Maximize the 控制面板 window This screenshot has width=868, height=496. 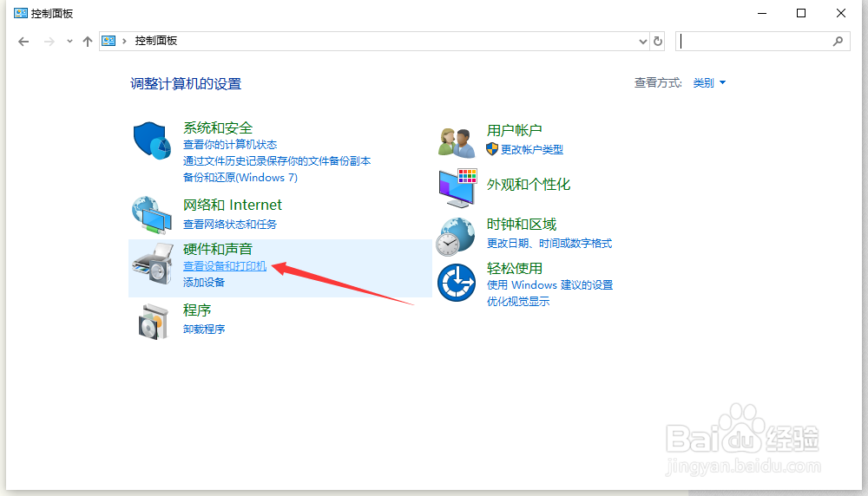pyautogui.click(x=801, y=13)
